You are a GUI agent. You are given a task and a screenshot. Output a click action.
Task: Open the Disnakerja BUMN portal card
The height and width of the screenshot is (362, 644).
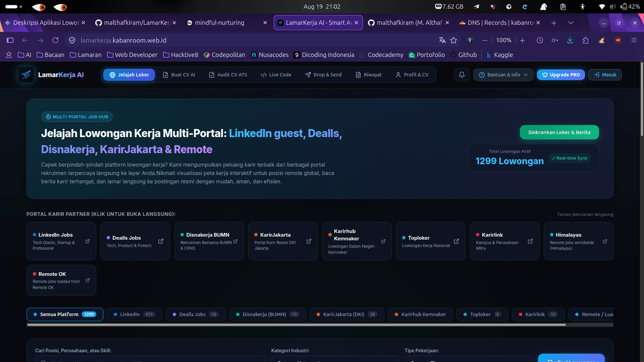pyautogui.click(x=209, y=241)
